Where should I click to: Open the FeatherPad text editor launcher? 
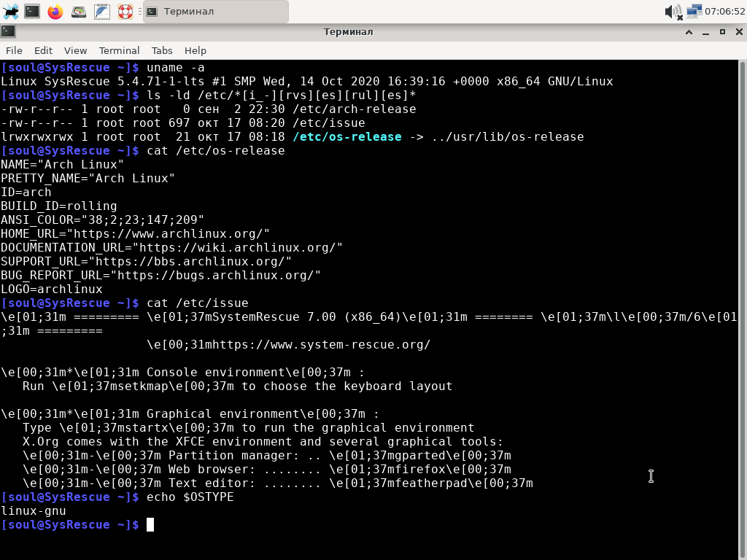pos(102,11)
